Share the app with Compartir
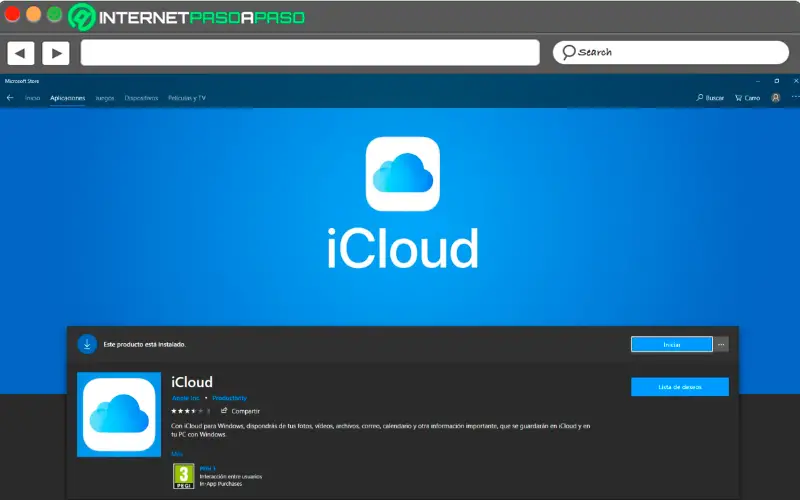Screen dimensions: 800x500 click(x=240, y=411)
